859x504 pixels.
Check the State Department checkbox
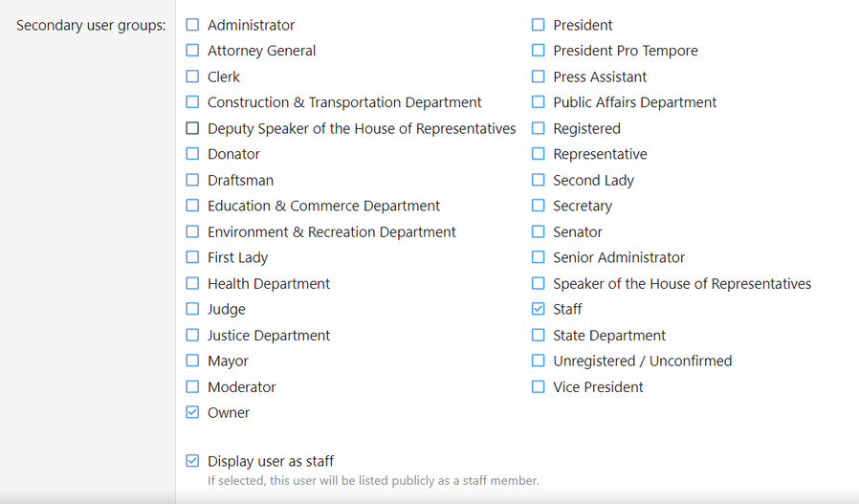coord(538,335)
